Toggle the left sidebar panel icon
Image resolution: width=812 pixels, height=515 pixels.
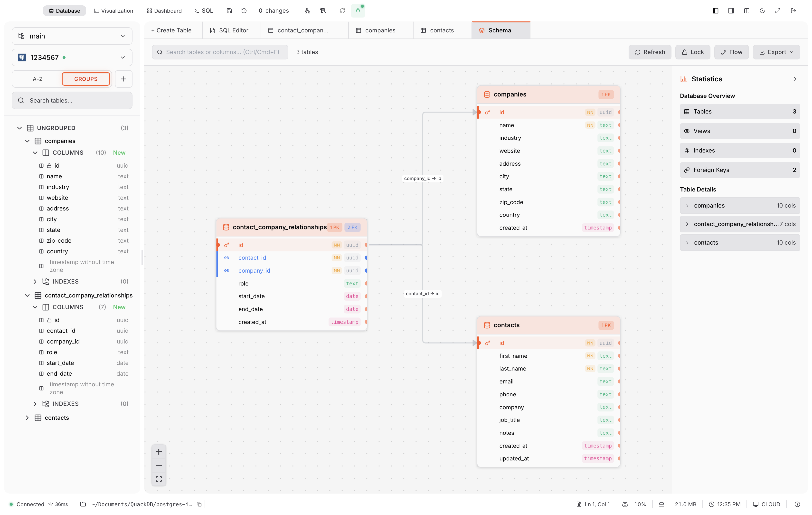click(x=715, y=11)
